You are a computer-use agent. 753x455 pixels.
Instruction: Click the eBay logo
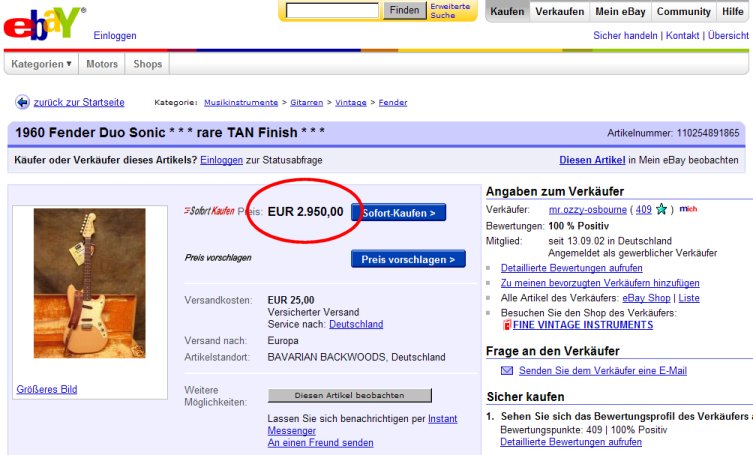coord(44,23)
